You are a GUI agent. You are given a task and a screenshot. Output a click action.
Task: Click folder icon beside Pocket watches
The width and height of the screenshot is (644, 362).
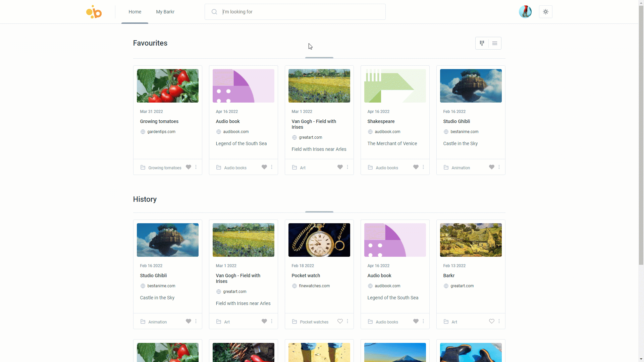point(294,321)
